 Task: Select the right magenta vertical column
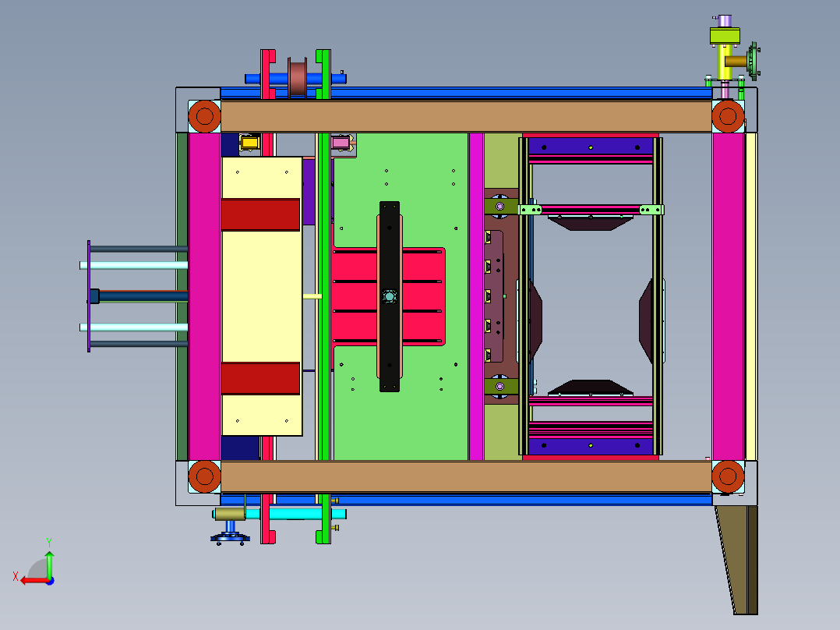point(728,296)
